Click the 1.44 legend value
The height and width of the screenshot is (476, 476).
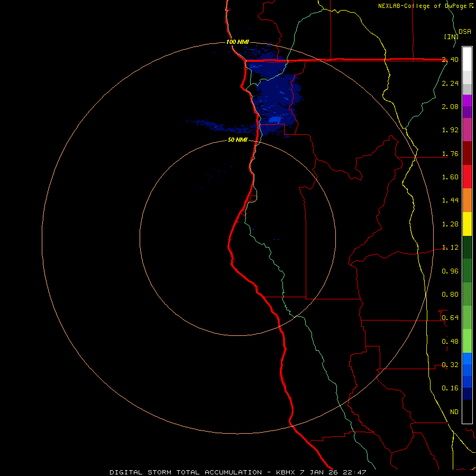[450, 200]
